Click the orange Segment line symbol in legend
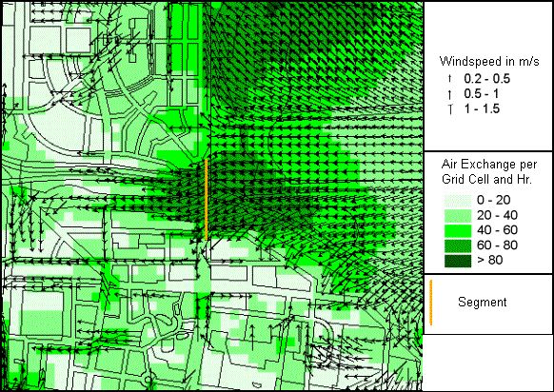This screenshot has width=554, height=392. pos(430,303)
